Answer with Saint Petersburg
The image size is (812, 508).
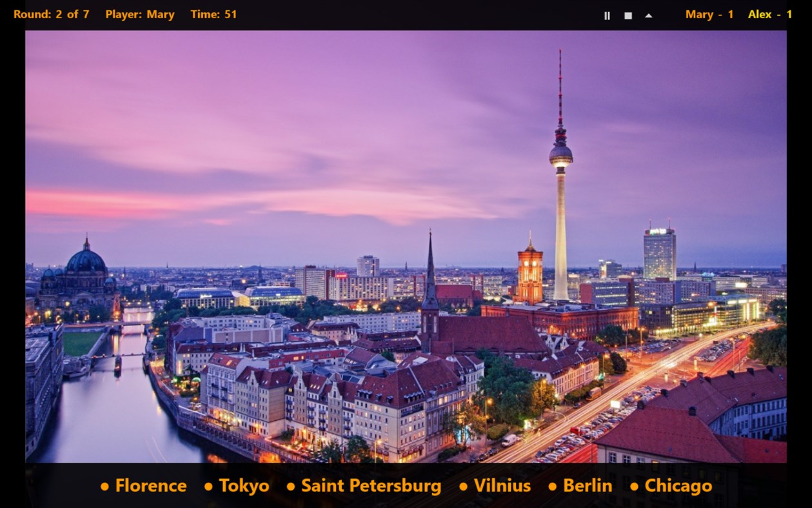tap(371, 486)
